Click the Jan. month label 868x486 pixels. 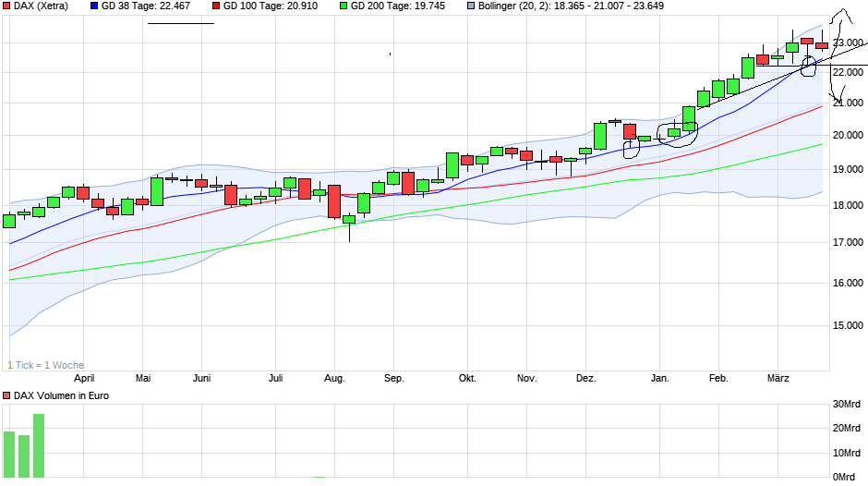660,379
